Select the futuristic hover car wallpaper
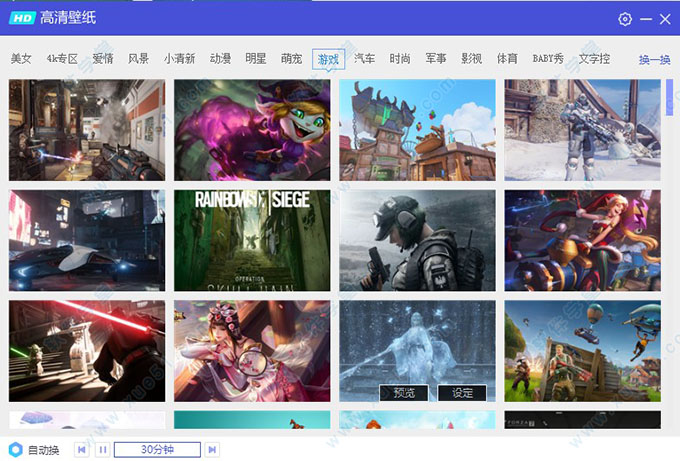The height and width of the screenshot is (461, 680). [87, 240]
